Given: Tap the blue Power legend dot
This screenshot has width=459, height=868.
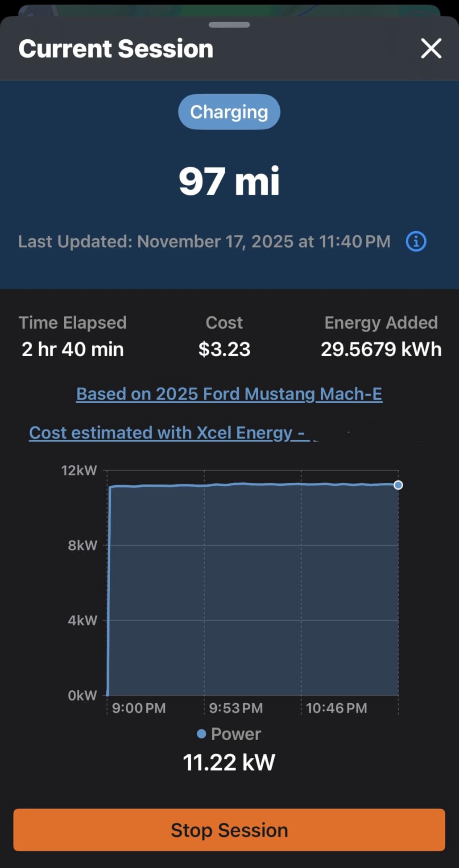Looking at the screenshot, I should point(201,734).
